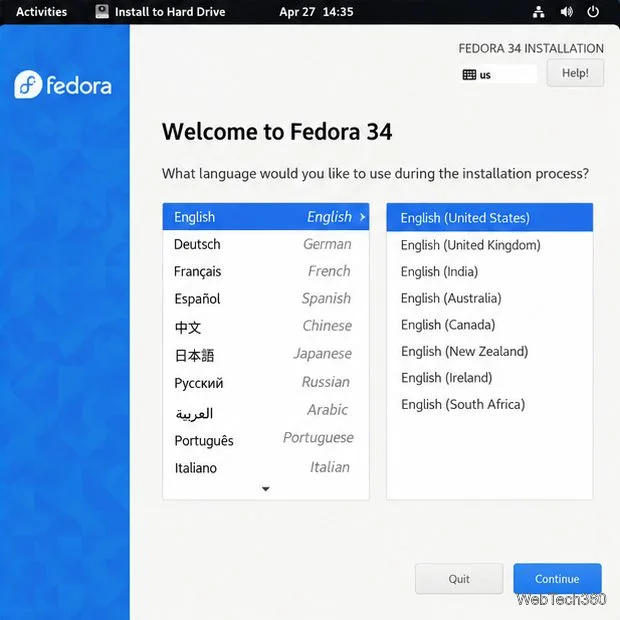The height and width of the screenshot is (620, 620).
Task: Click the Quit button
Action: pyautogui.click(x=459, y=578)
